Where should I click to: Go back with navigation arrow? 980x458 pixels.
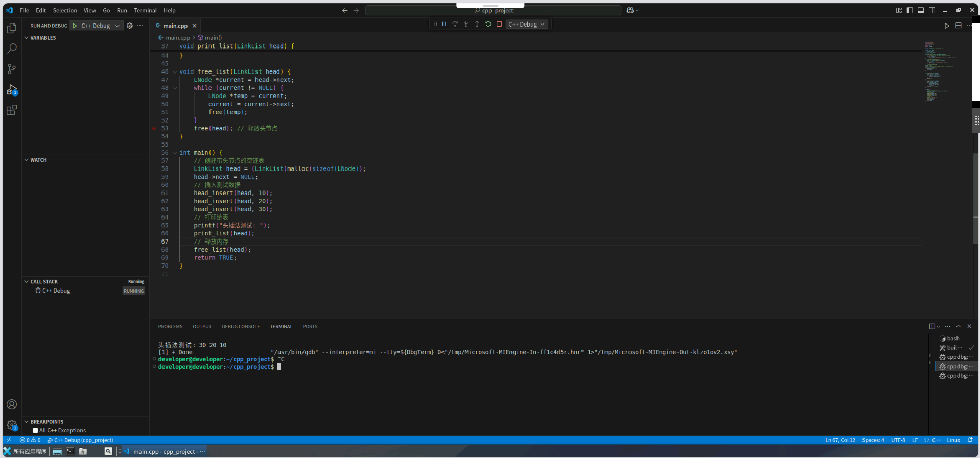coord(345,10)
